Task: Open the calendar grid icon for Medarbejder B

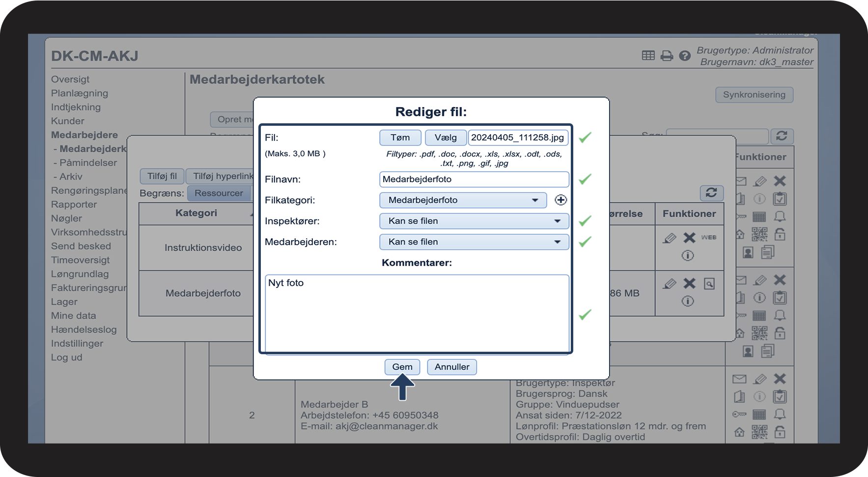Action: click(x=759, y=414)
